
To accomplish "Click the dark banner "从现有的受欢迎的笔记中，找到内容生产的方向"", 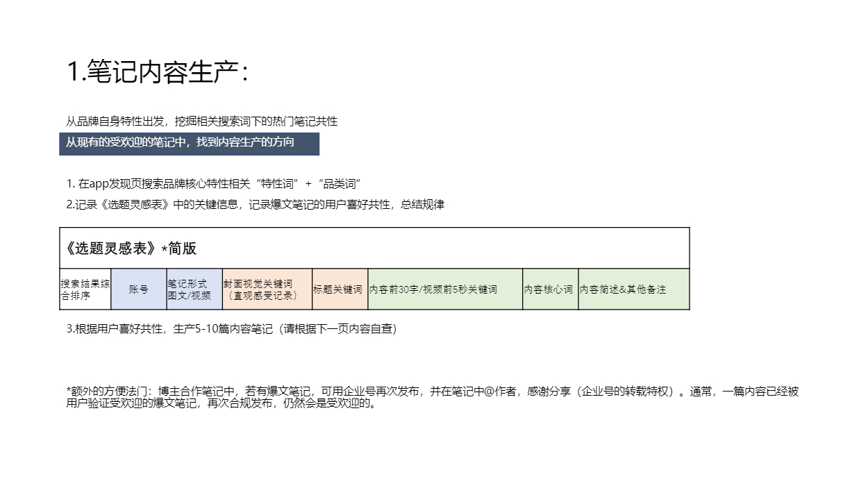I will (189, 143).
